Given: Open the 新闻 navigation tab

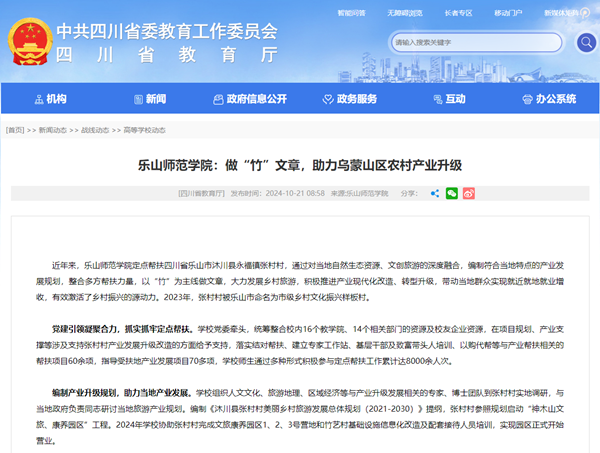Looking at the screenshot, I should [x=148, y=99].
